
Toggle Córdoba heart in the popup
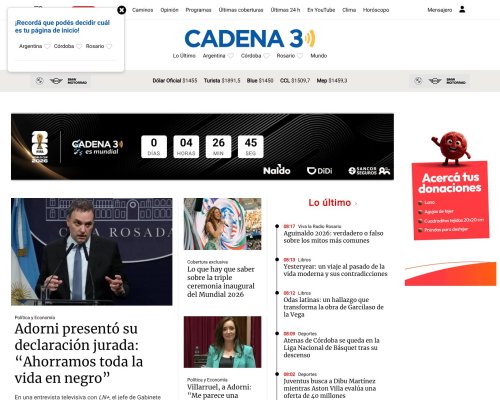tap(79, 46)
